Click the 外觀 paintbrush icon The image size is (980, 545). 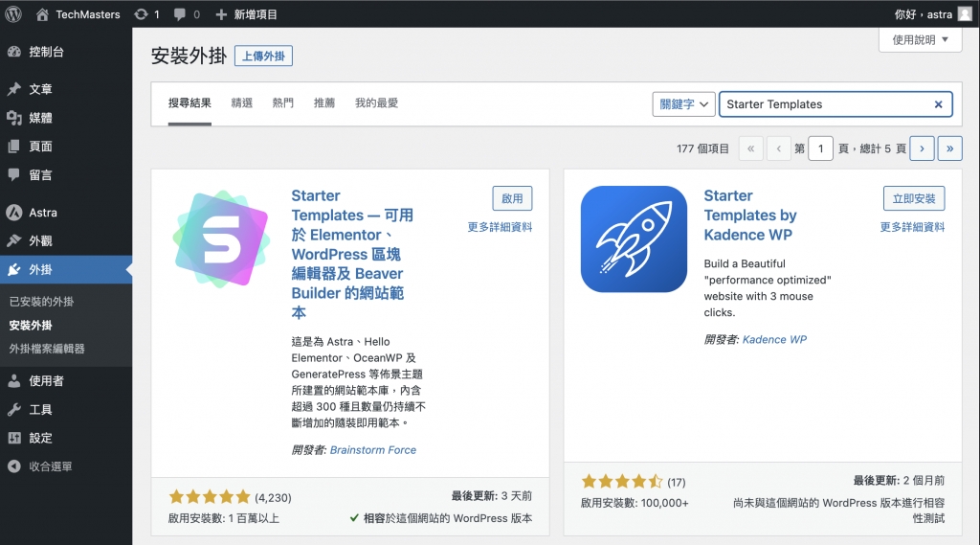click(x=14, y=241)
